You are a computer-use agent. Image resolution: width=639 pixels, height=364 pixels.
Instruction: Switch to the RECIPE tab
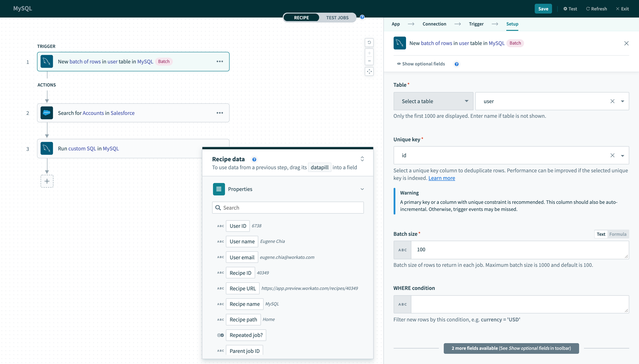pyautogui.click(x=301, y=18)
